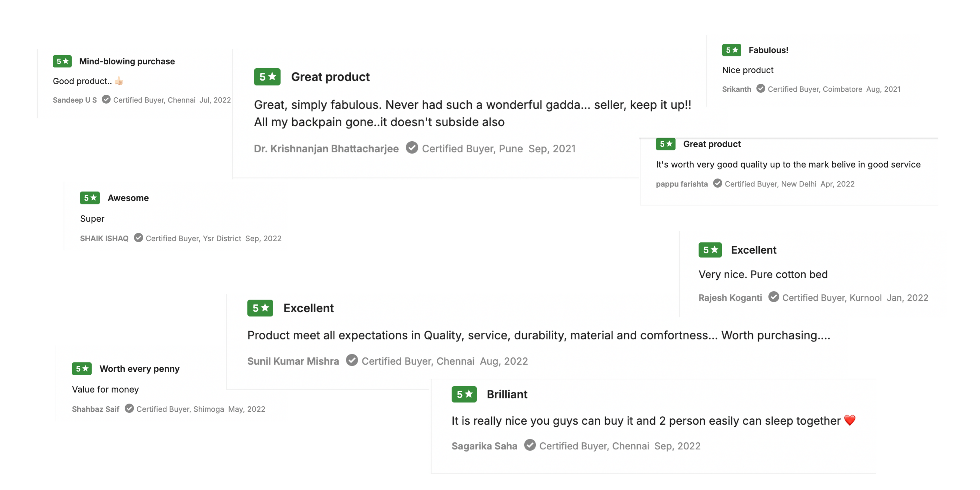
Task: Click the verified checkmark beside Rajesh Koganti
Action: click(x=774, y=297)
